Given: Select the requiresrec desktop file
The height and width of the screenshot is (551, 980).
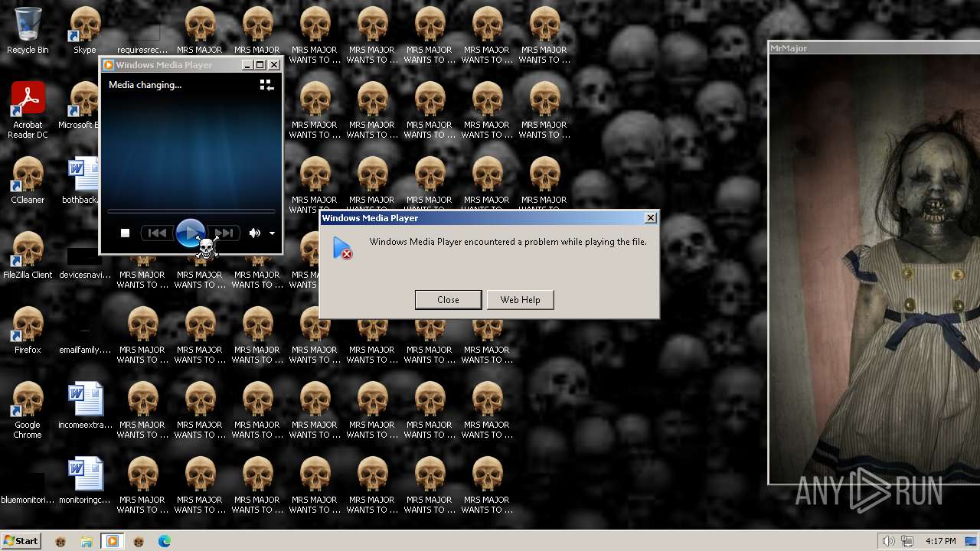Looking at the screenshot, I should point(142,37).
